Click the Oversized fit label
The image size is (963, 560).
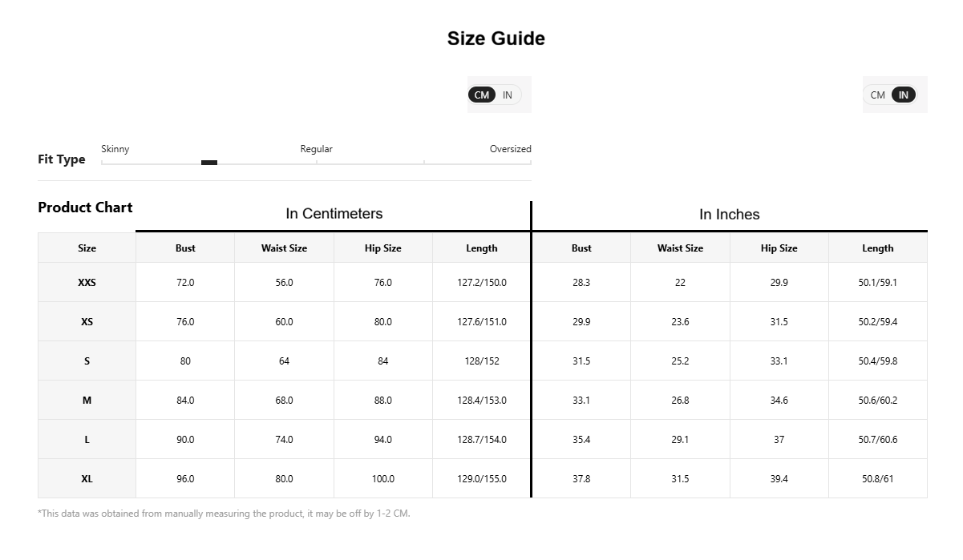pyautogui.click(x=511, y=149)
